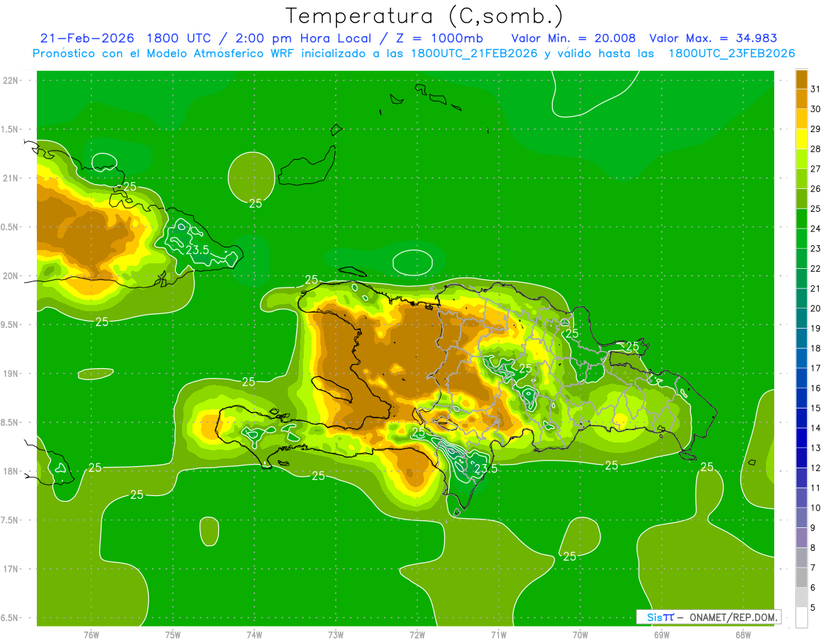This screenshot has height=644, width=834.
Task: Click the legend value "10"
Action: (816, 508)
